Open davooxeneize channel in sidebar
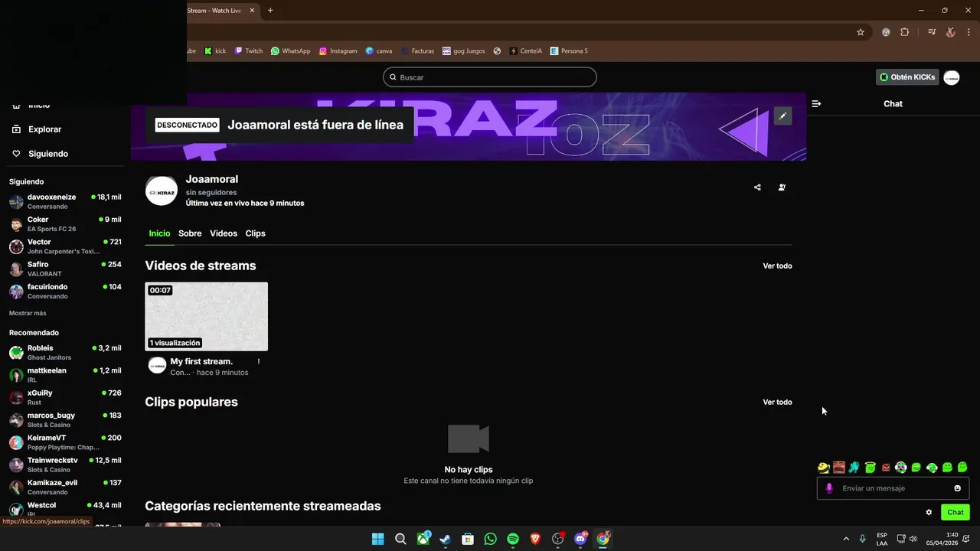The width and height of the screenshot is (980, 551). click(x=65, y=202)
